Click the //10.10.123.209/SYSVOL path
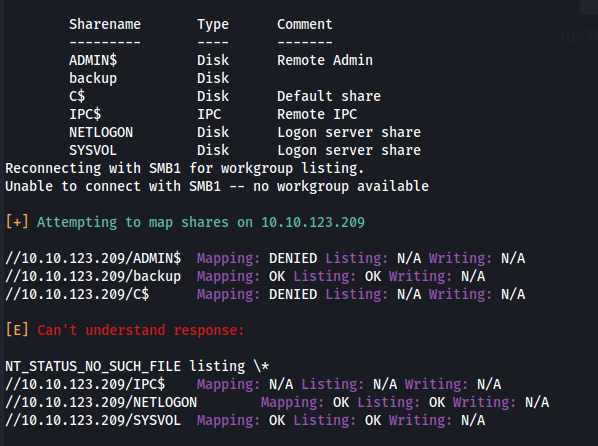 [x=93, y=420]
